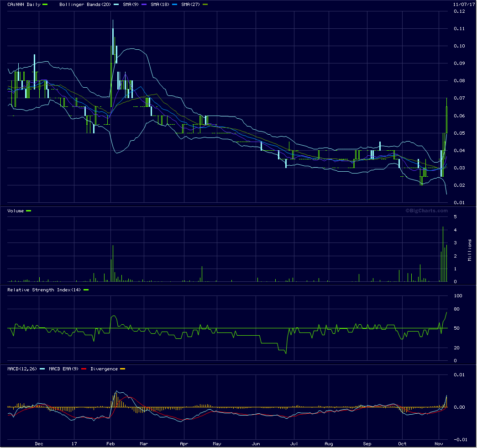Screen dimensions: 477x448
Task: Click the Apr month label
Action: 184,444
